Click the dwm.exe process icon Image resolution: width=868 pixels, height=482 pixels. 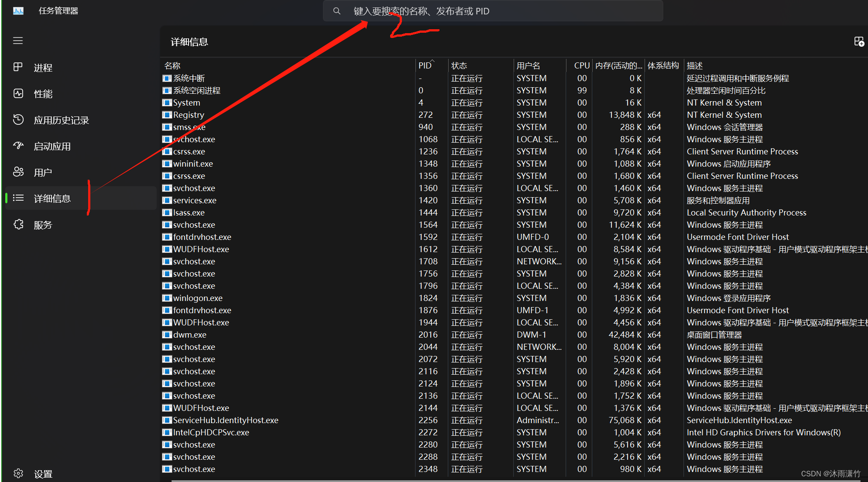click(167, 335)
